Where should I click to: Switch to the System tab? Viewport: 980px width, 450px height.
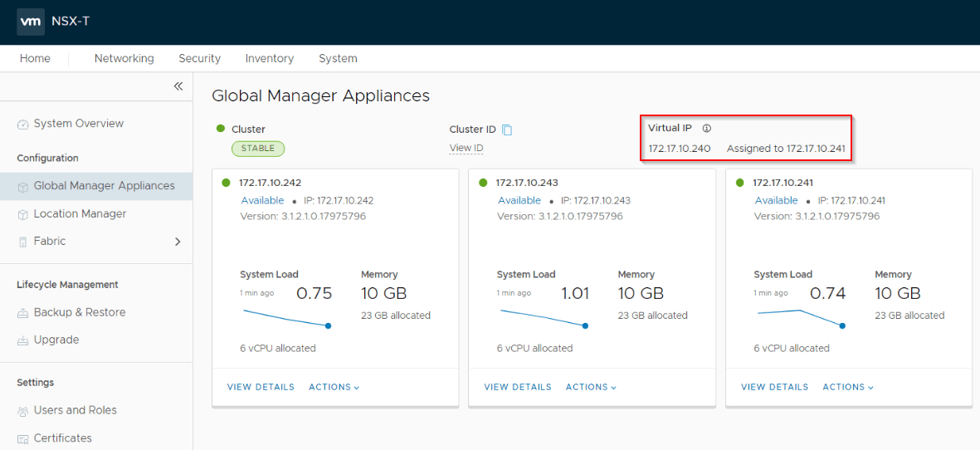(338, 58)
